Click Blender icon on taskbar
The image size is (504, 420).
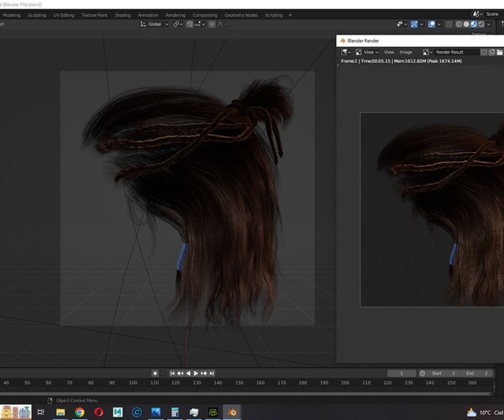pyautogui.click(x=232, y=412)
